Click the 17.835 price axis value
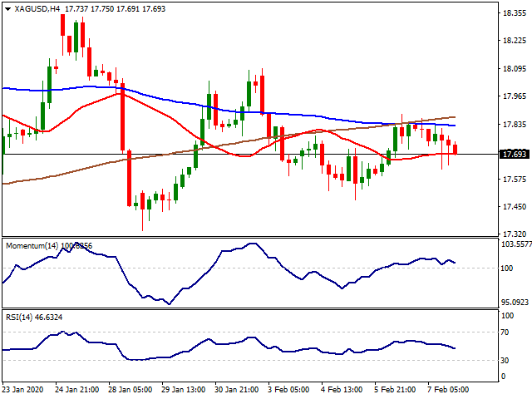This screenshot has height=399, width=532. (515, 125)
